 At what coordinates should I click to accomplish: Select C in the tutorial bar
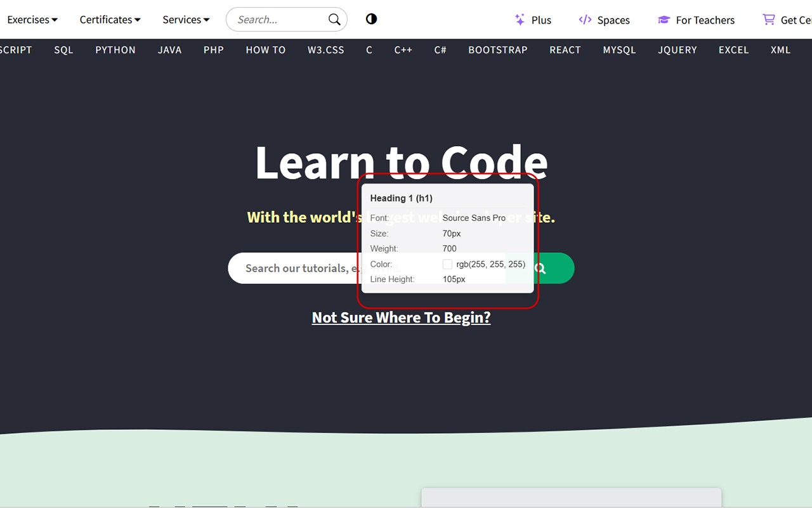pos(369,50)
